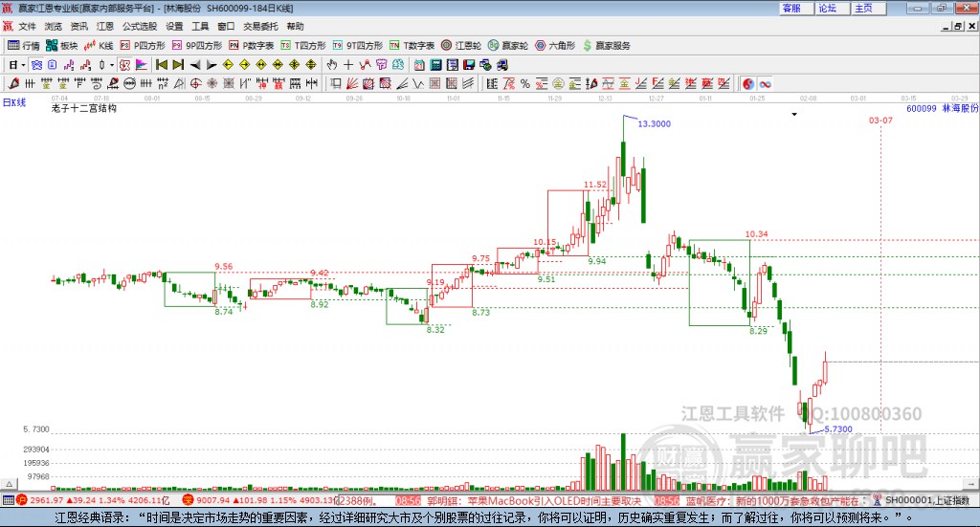Open the 工具 menu

(x=200, y=26)
